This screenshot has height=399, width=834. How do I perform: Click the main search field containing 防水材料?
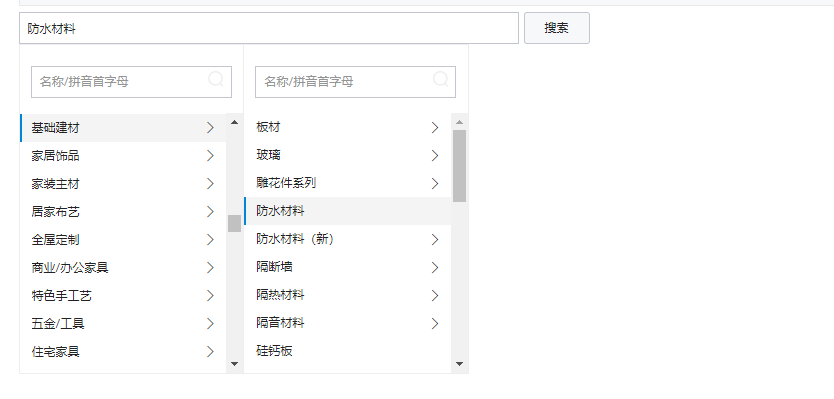pos(269,28)
